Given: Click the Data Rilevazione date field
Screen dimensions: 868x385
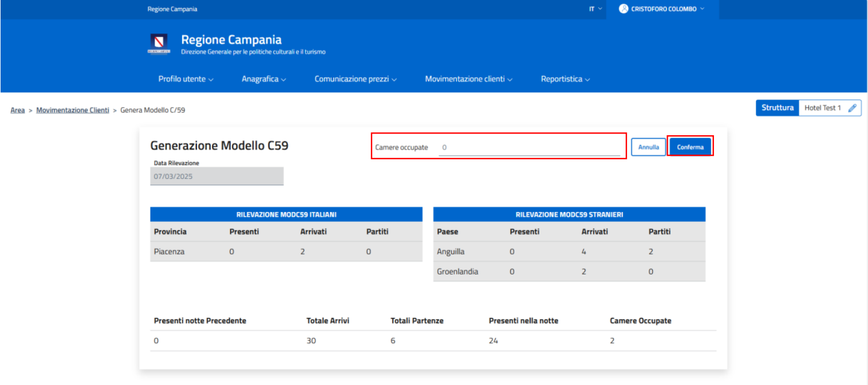Looking at the screenshot, I should (217, 176).
